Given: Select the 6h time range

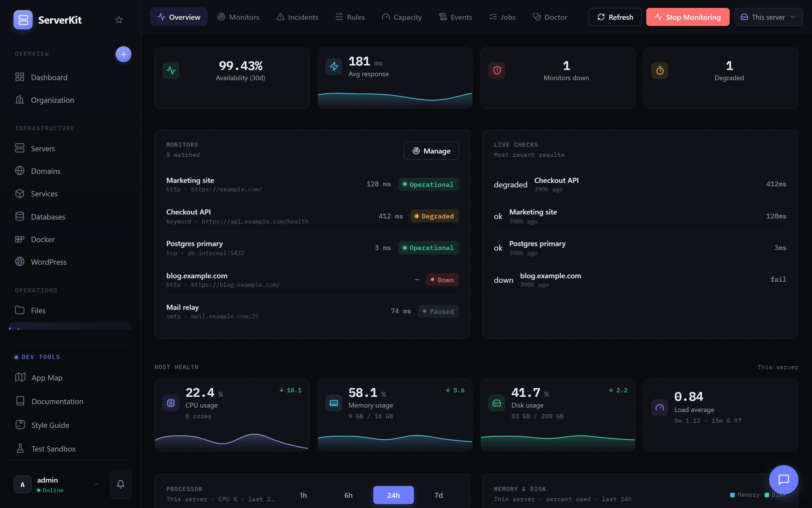Looking at the screenshot, I should click(x=348, y=495).
